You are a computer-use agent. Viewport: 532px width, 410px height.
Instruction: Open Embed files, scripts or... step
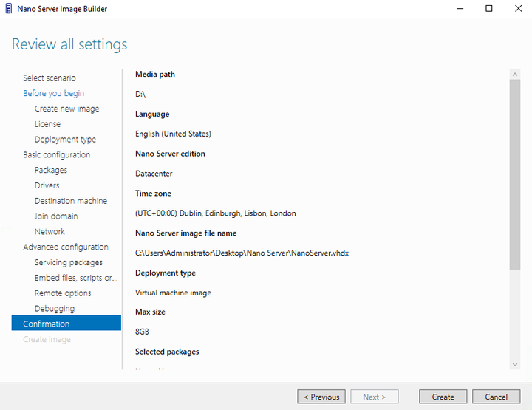pyautogui.click(x=76, y=278)
